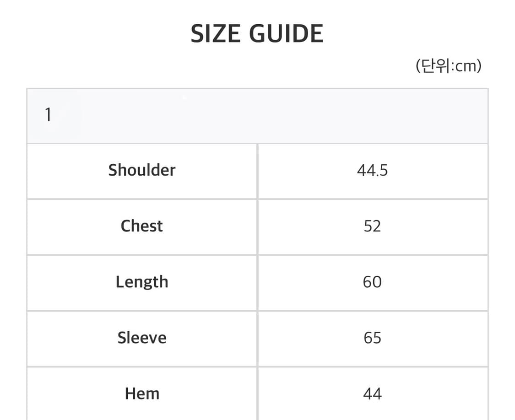Select the Chest row label
Image resolution: width=515 pixels, height=420 pixels.
point(142,226)
